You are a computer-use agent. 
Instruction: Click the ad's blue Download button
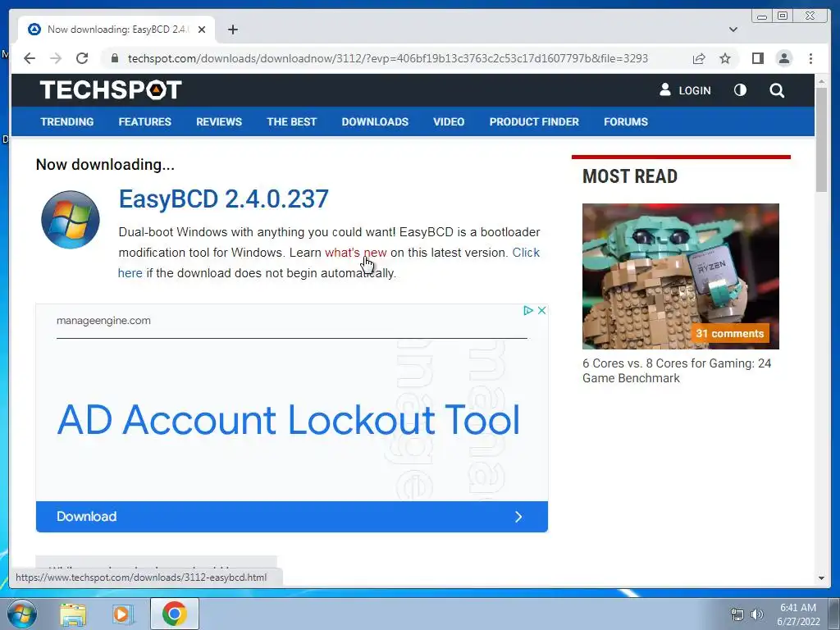tap(292, 517)
